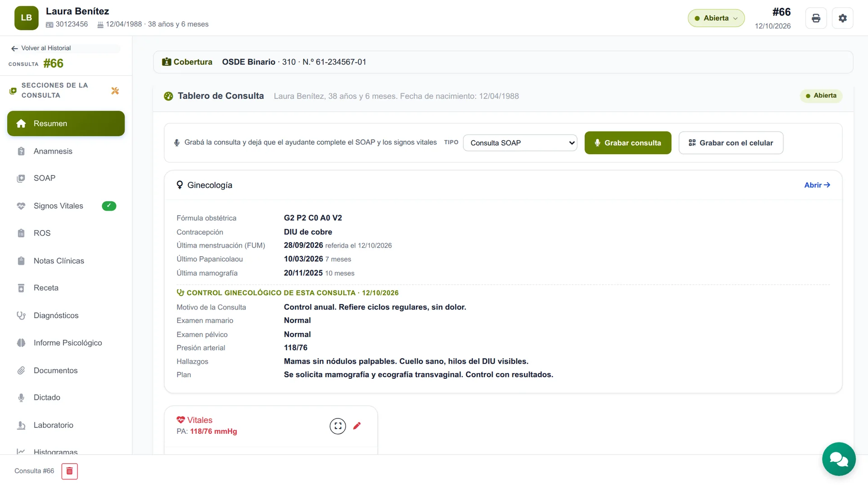The height and width of the screenshot is (488, 868).
Task: Open Signos Vitales section
Action: tap(66, 206)
